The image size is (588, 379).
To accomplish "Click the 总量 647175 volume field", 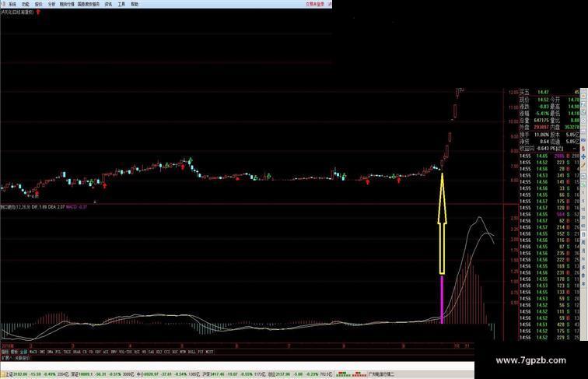I will pyautogui.click(x=534, y=121).
